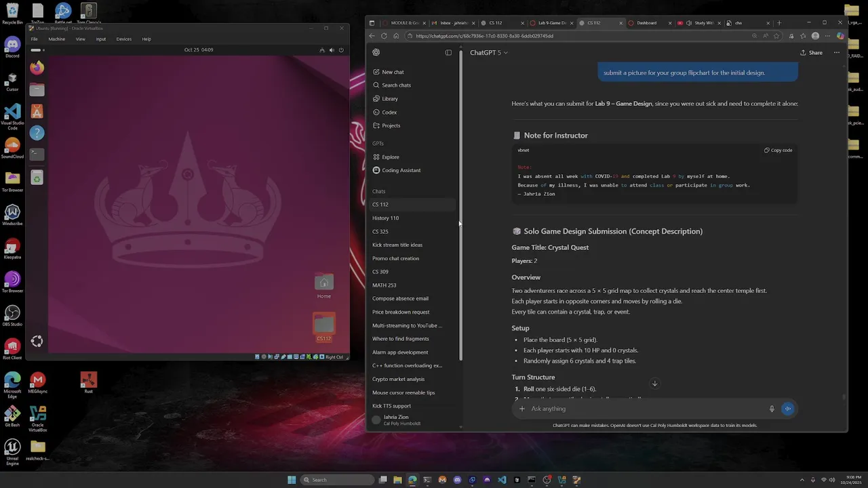Refresh the page in Edge
The width and height of the screenshot is (868, 488).
tap(384, 36)
